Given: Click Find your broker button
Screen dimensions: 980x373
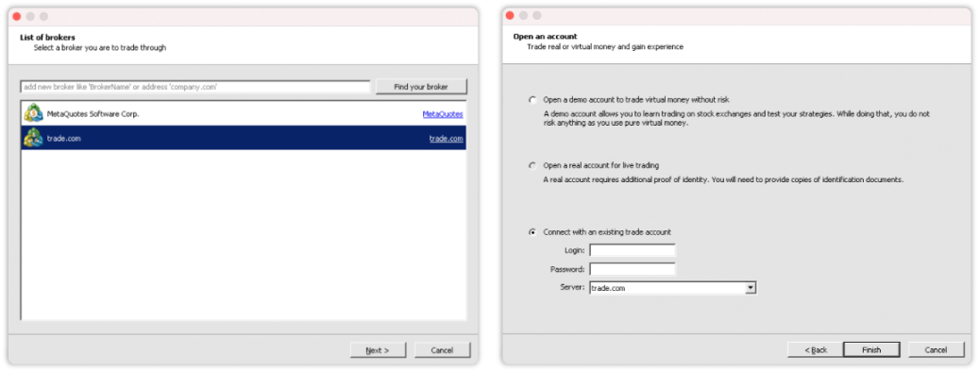Looking at the screenshot, I should [x=421, y=87].
